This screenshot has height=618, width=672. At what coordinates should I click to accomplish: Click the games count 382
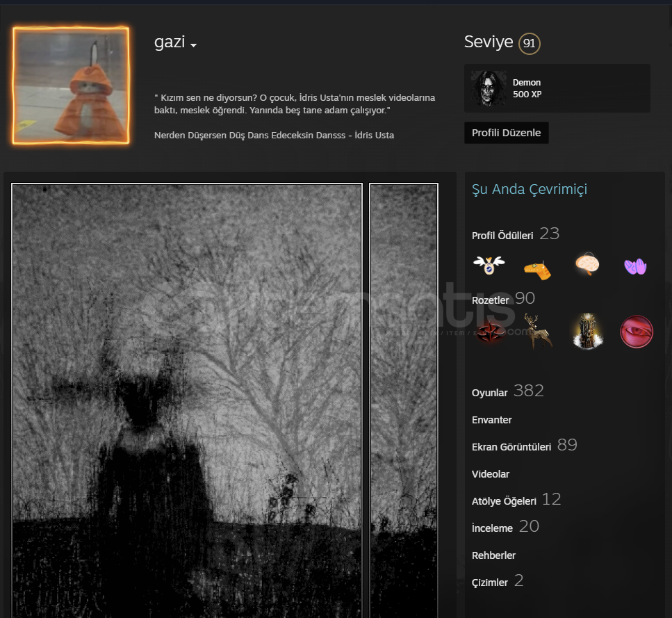pyautogui.click(x=528, y=391)
